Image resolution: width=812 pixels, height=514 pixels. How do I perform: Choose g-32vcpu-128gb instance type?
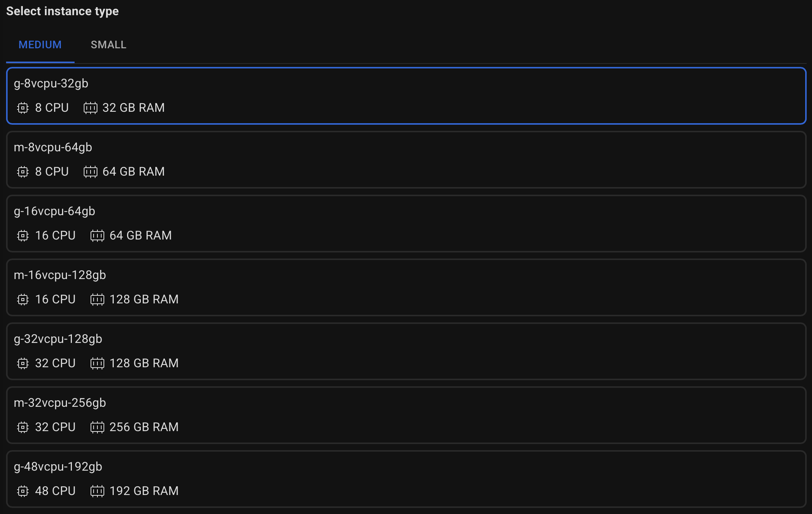point(406,351)
